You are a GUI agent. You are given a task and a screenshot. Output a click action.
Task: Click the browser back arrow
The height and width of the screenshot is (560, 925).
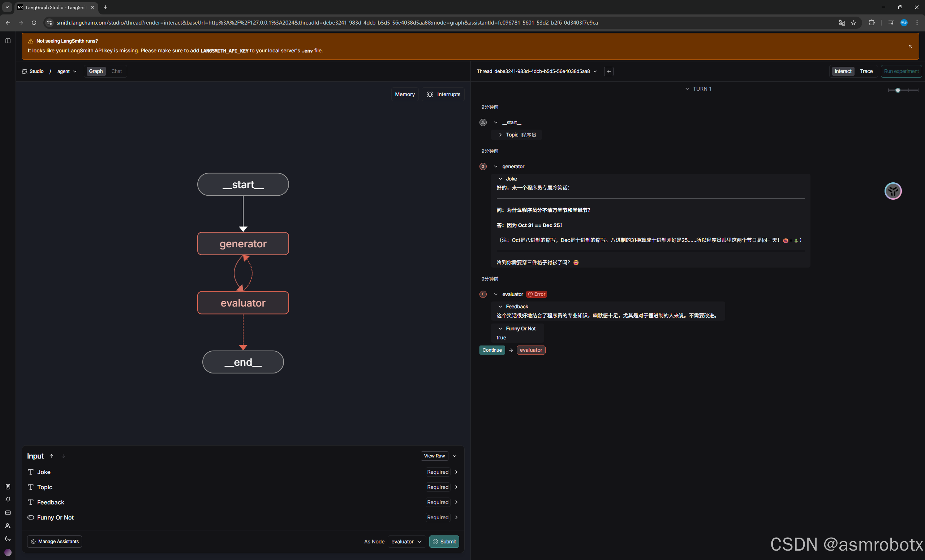tap(8, 22)
